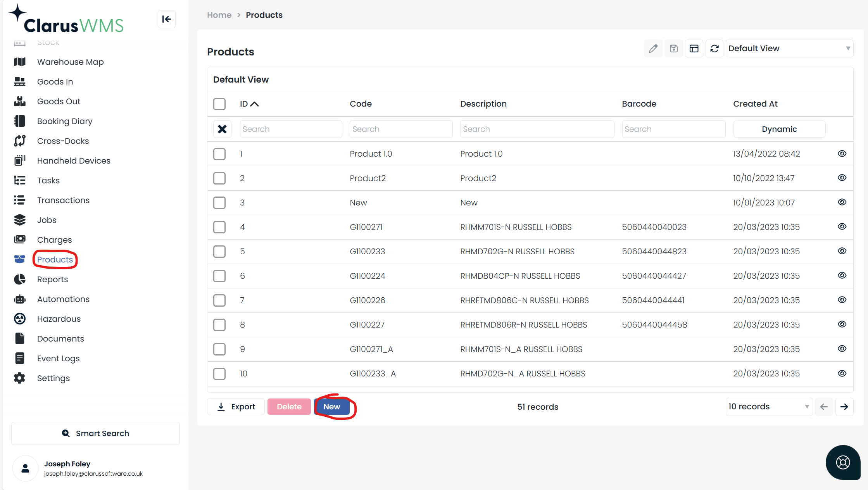
Task: Open the Dynamic date filter
Action: pyautogui.click(x=779, y=129)
